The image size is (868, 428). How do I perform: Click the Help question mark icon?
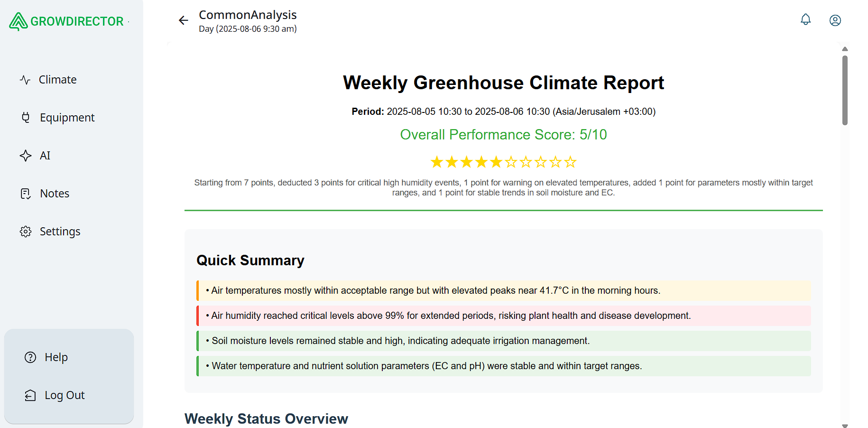(x=30, y=357)
